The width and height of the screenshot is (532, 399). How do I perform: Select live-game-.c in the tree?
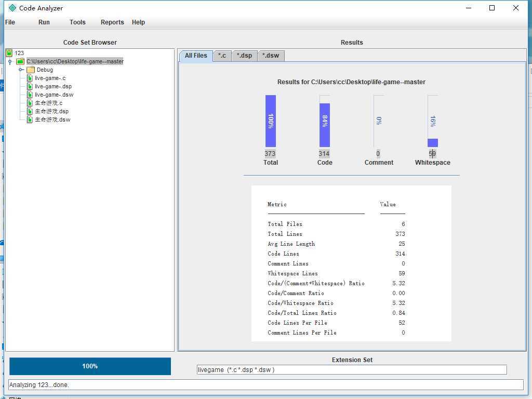coord(50,78)
